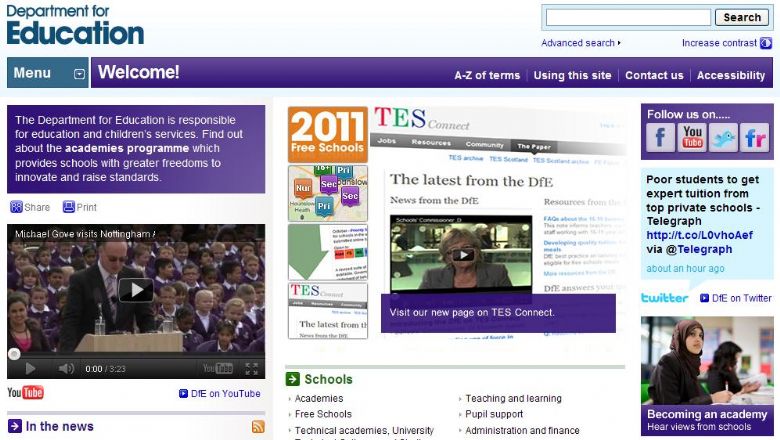
Task: Click the Search button
Action: click(742, 17)
